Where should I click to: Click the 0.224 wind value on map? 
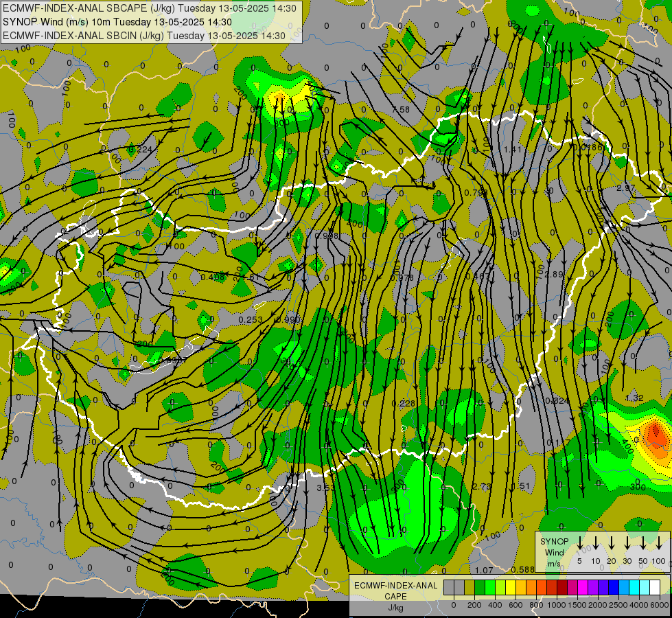click(140, 149)
